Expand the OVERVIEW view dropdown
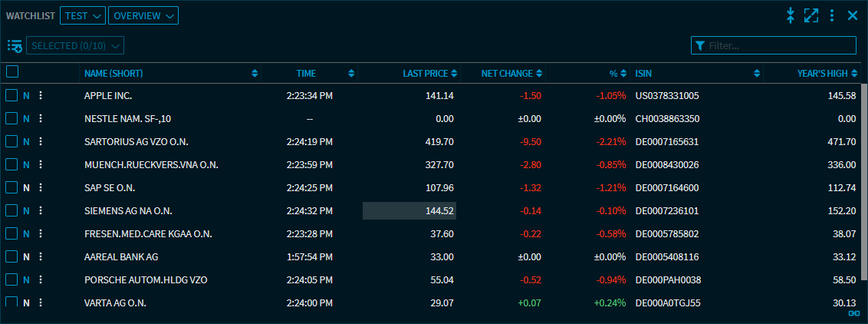868x324 pixels. [x=143, y=15]
